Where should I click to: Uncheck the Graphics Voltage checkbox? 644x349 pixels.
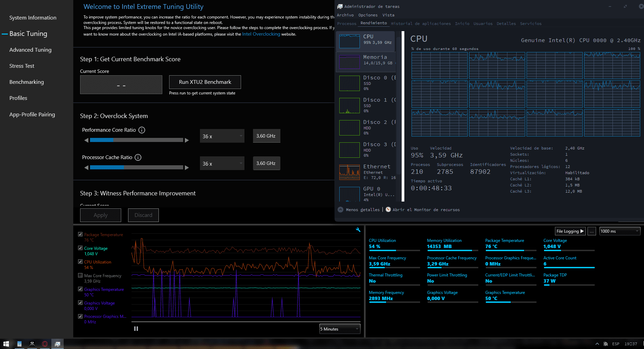point(80,303)
